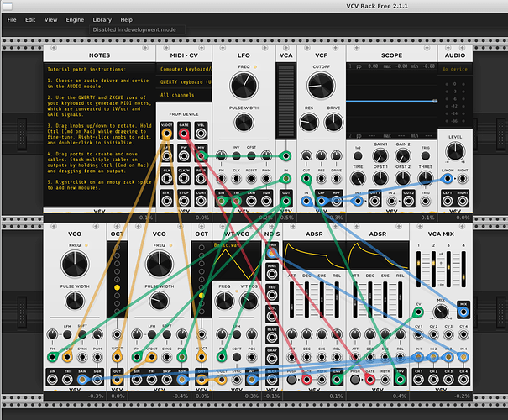Viewport: 508px width, 420px height.
Task: Click the BLUE noise output port
Action: (x=272, y=338)
